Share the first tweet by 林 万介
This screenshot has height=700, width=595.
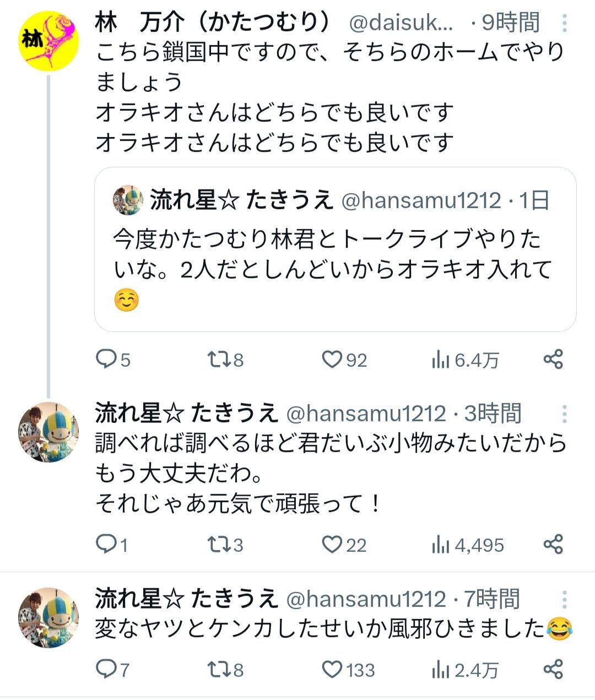point(553,359)
